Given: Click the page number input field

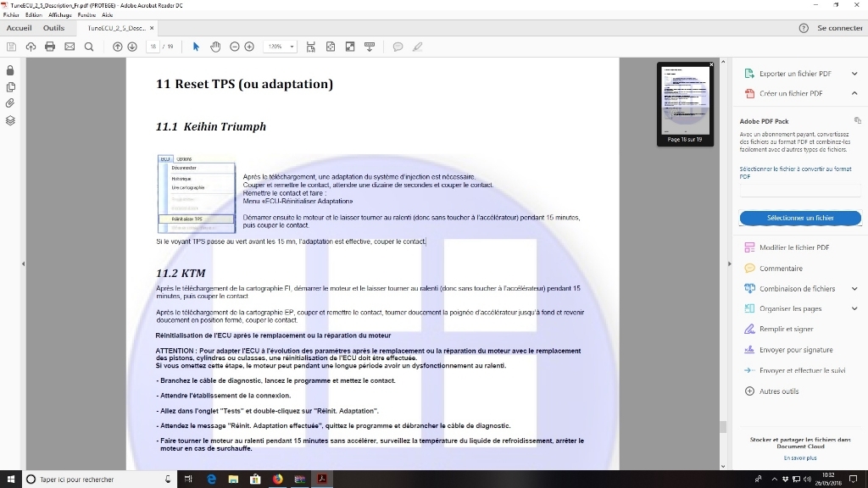Looking at the screenshot, I should (153, 47).
